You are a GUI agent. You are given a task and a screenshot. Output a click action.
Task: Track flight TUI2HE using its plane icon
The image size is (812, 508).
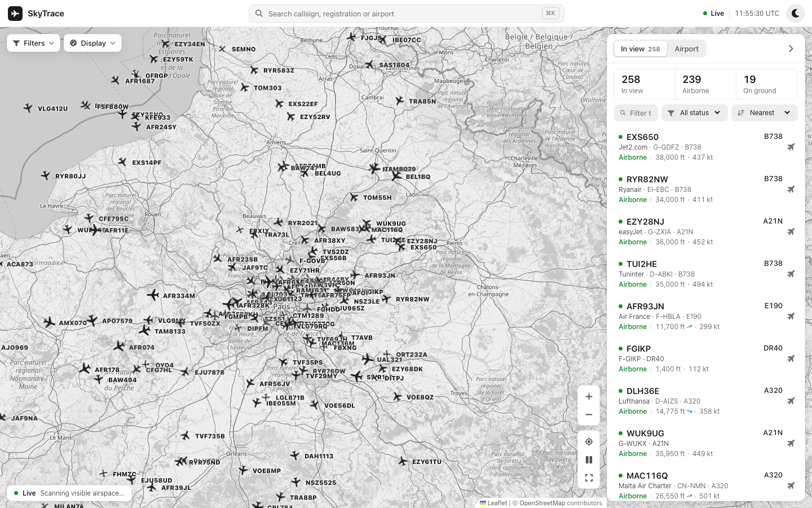791,274
